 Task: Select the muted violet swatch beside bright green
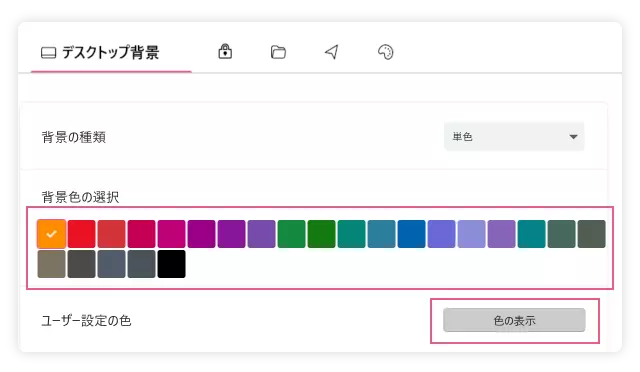(x=262, y=234)
